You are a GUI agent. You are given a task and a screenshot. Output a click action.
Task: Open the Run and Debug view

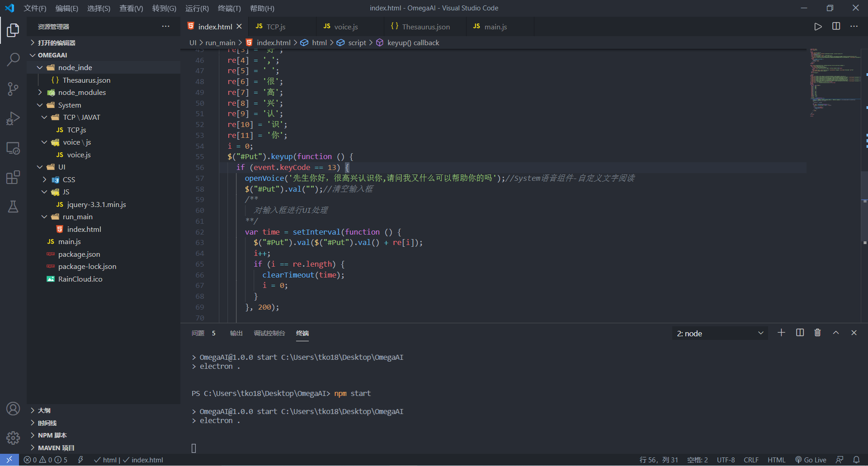point(13,118)
